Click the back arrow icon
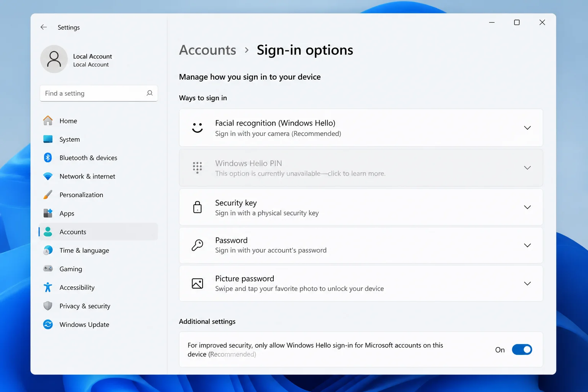Image resolution: width=588 pixels, height=392 pixels. [x=44, y=27]
